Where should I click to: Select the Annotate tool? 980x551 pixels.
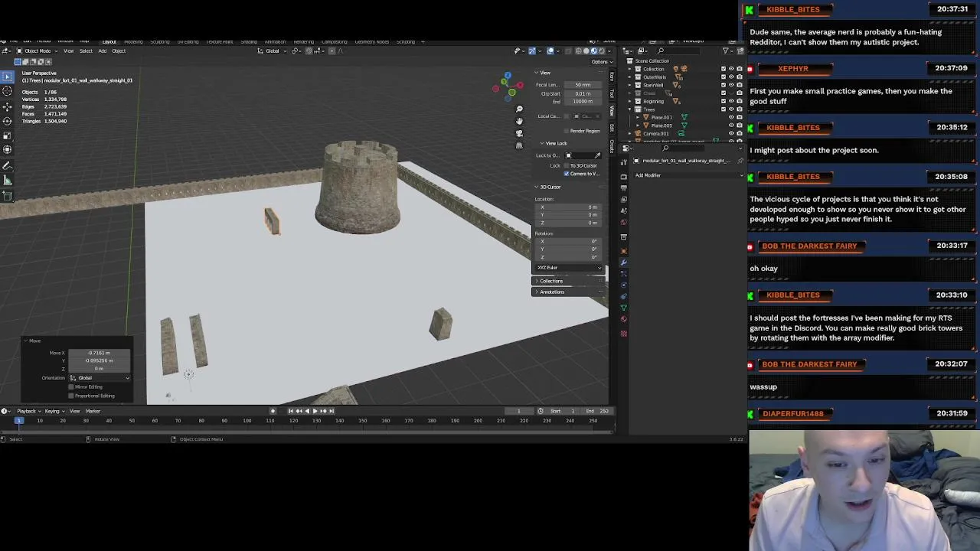(x=8, y=165)
